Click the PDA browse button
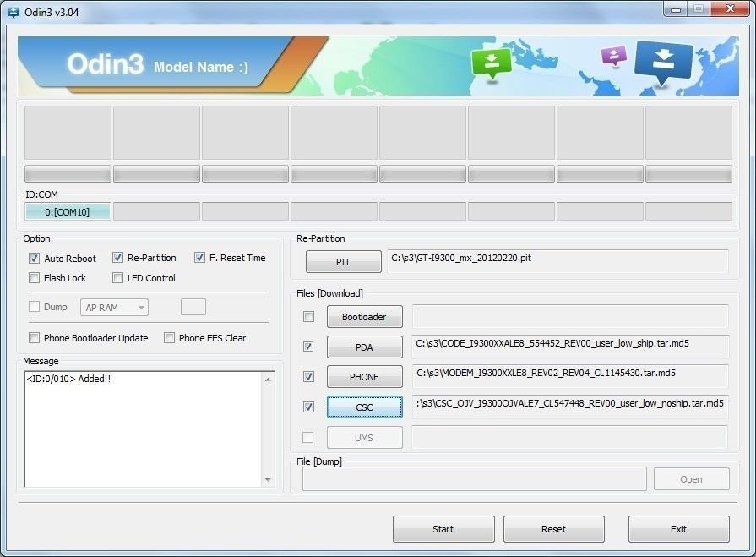This screenshot has width=756, height=557. (x=365, y=347)
